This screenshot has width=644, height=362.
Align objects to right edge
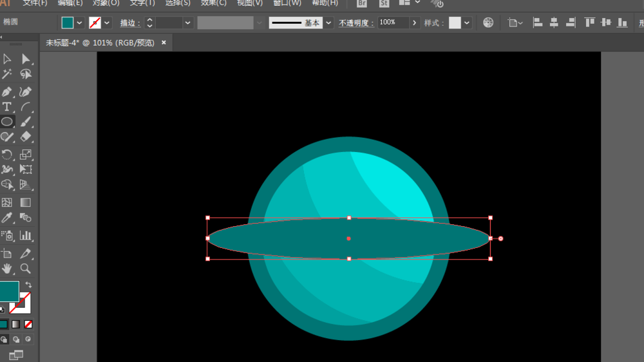[x=571, y=23]
